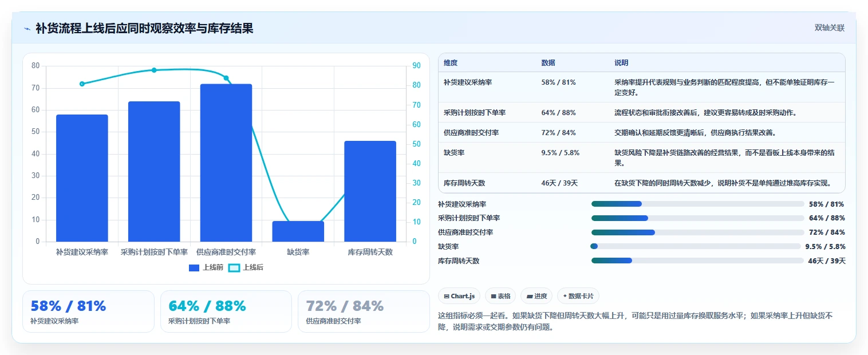The height and width of the screenshot is (355, 868).
Task: Click the description starting 交期确认和延期反馈更清晰后
Action: 695,133
